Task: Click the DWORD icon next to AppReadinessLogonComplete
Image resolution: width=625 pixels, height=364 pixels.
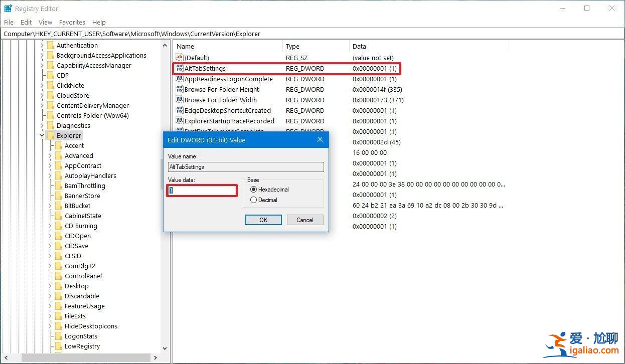Action: [180, 79]
